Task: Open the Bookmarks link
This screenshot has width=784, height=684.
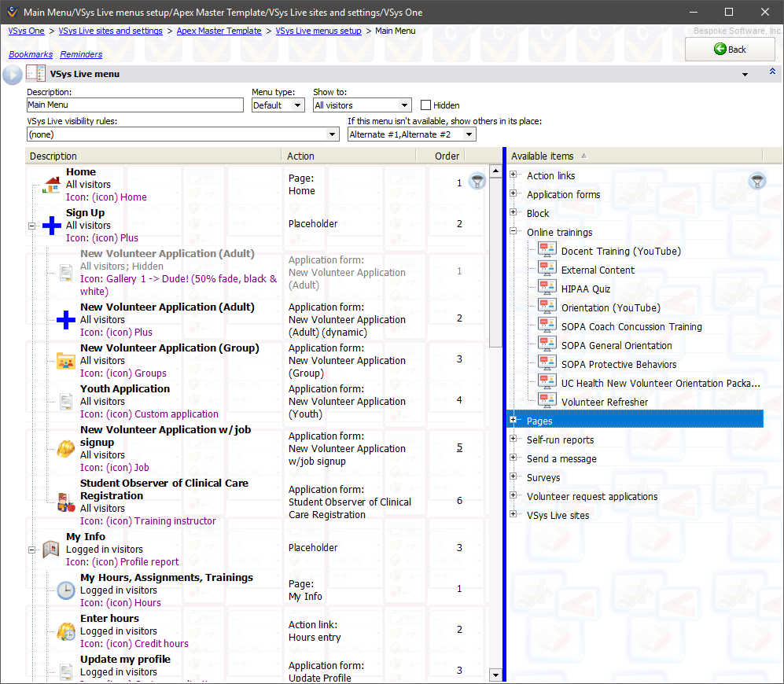Action: 31,54
